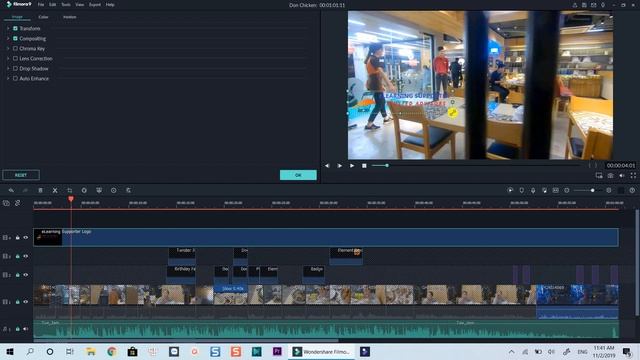Viewport: 640px width, 360px height.
Task: Take a snapshot with the camera icon
Action: (610, 176)
